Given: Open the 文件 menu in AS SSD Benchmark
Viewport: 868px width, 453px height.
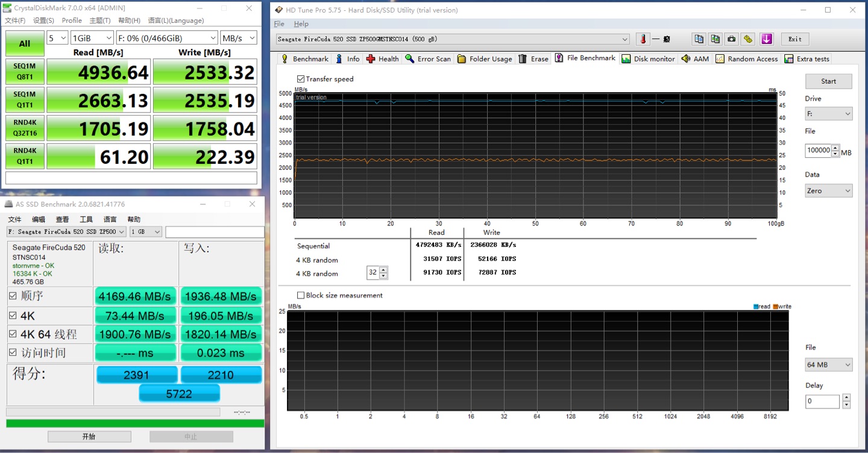Looking at the screenshot, I should pos(14,219).
